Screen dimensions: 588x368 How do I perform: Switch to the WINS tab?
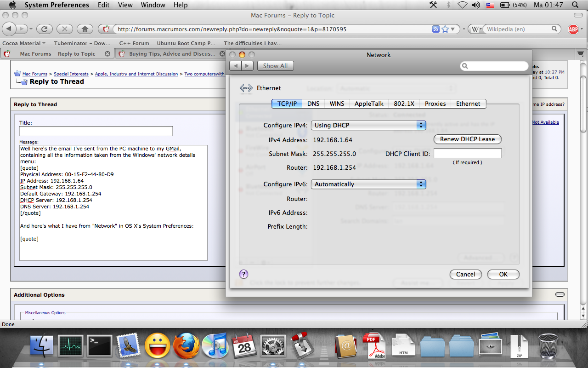pyautogui.click(x=337, y=103)
